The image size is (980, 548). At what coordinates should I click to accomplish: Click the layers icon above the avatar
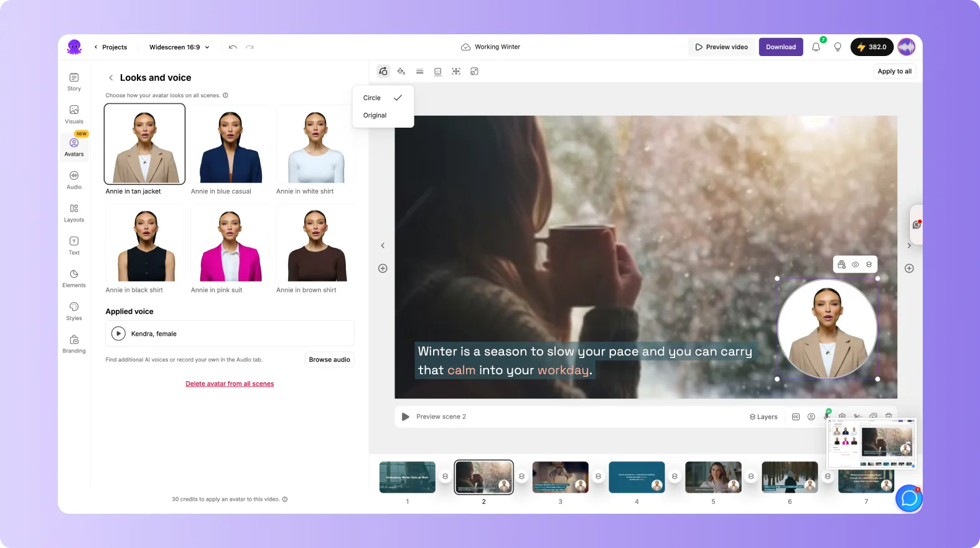pyautogui.click(x=869, y=264)
